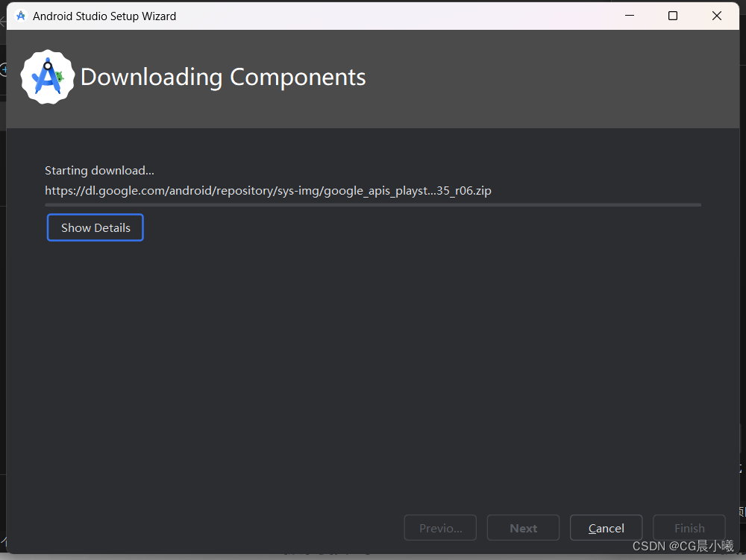The image size is (746, 560).
Task: Click the 'Starting download...' status text
Action: tap(99, 170)
